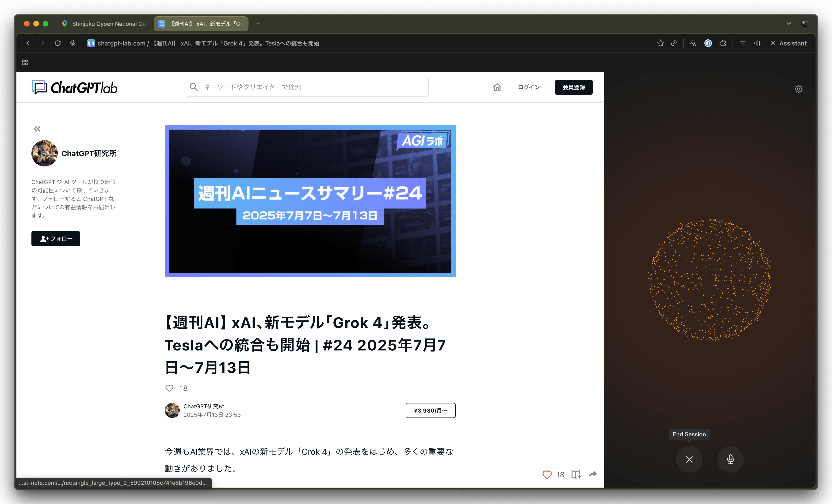Open the translate page icon in toolbar
Viewport: 832px width, 504px height.
(693, 43)
